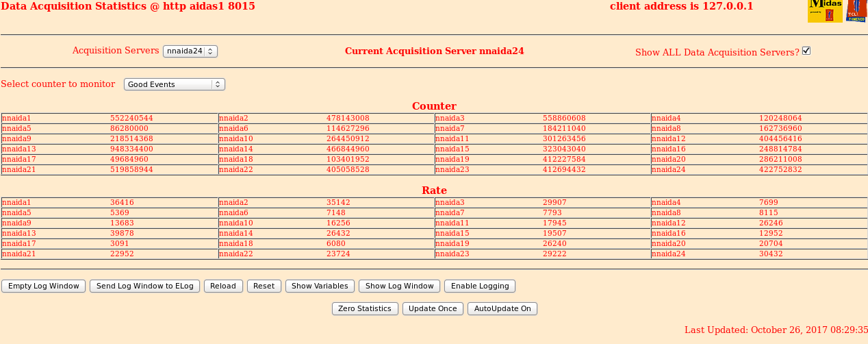
Task: Select counter value 184211040
Action: point(564,128)
